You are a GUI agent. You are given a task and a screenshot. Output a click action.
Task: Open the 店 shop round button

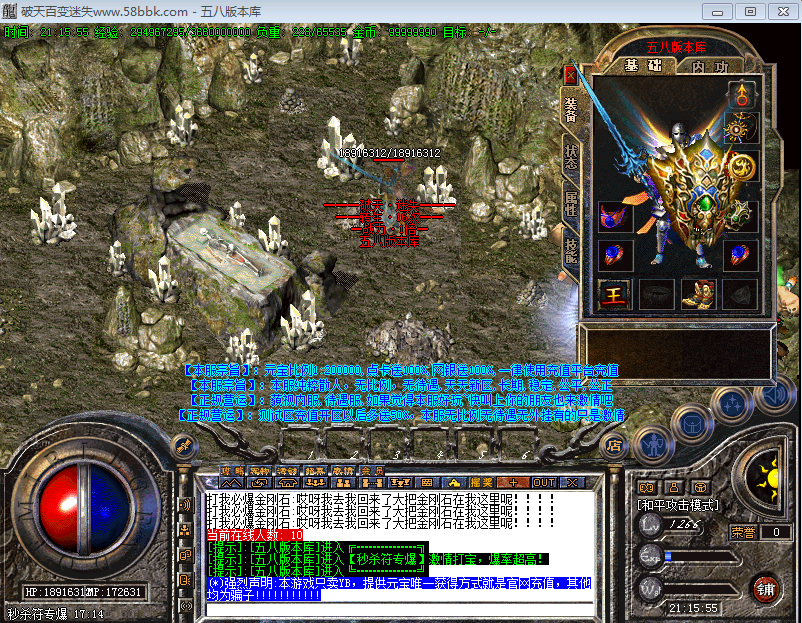pos(614,446)
